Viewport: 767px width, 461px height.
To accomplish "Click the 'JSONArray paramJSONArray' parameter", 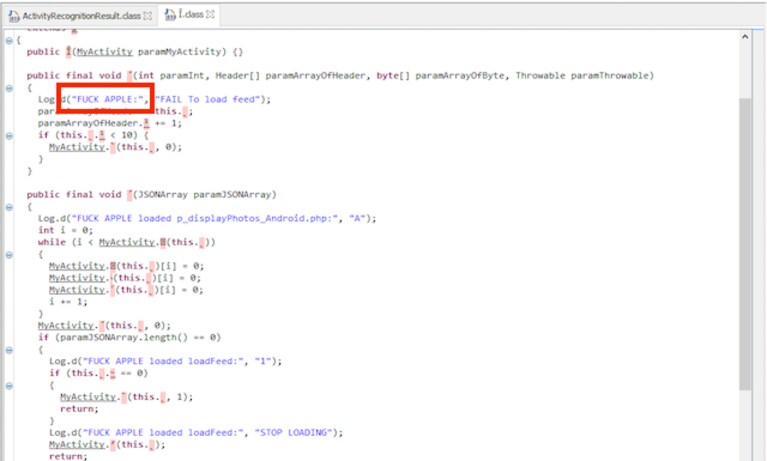I will click(x=204, y=195).
